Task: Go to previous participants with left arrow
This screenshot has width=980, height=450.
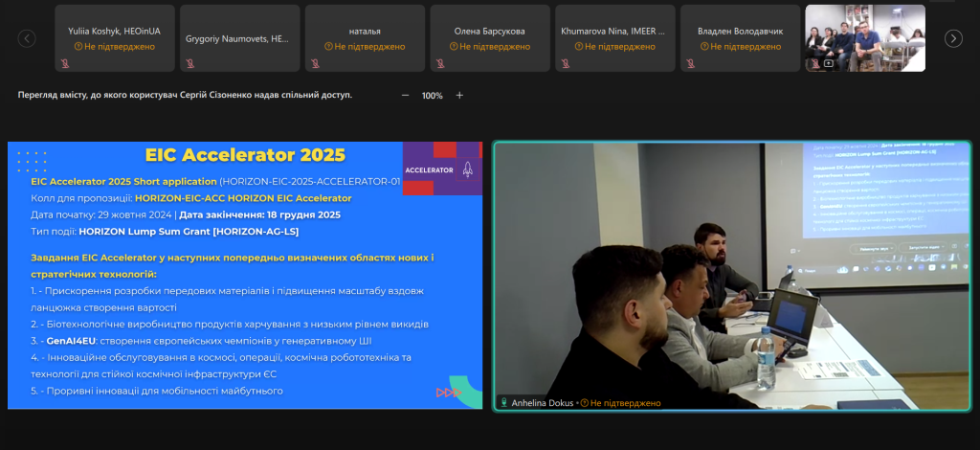Action: click(26, 38)
